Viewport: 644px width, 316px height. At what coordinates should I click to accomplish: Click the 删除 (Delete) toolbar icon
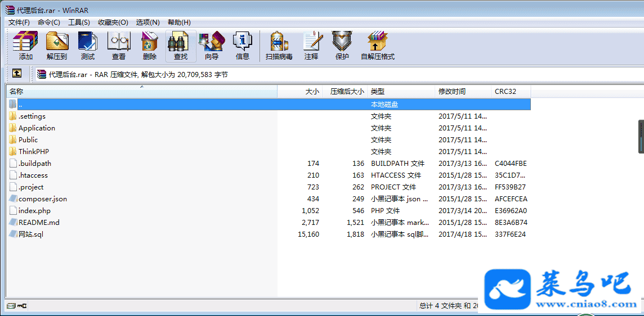coord(150,46)
